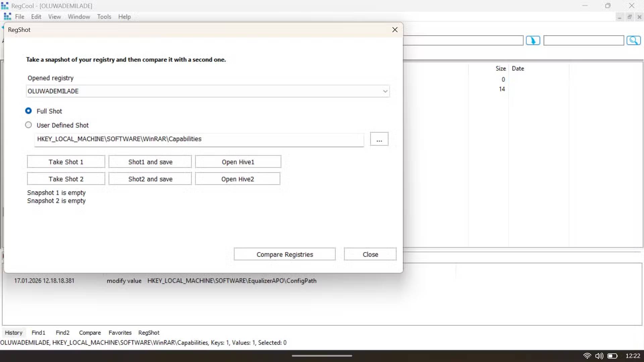Open the View menu
The height and width of the screenshot is (362, 644).
(x=54, y=16)
